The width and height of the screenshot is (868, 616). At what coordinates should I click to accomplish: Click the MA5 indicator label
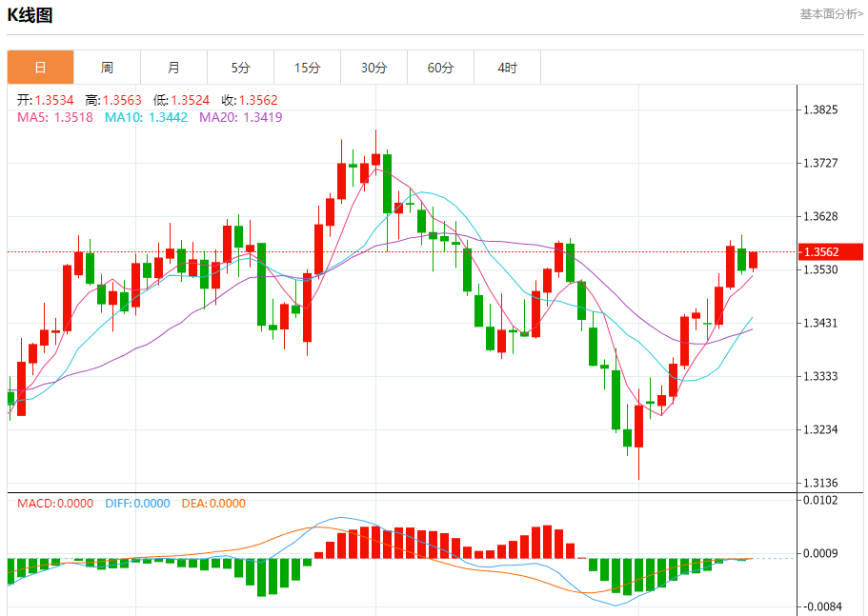pyautogui.click(x=55, y=117)
